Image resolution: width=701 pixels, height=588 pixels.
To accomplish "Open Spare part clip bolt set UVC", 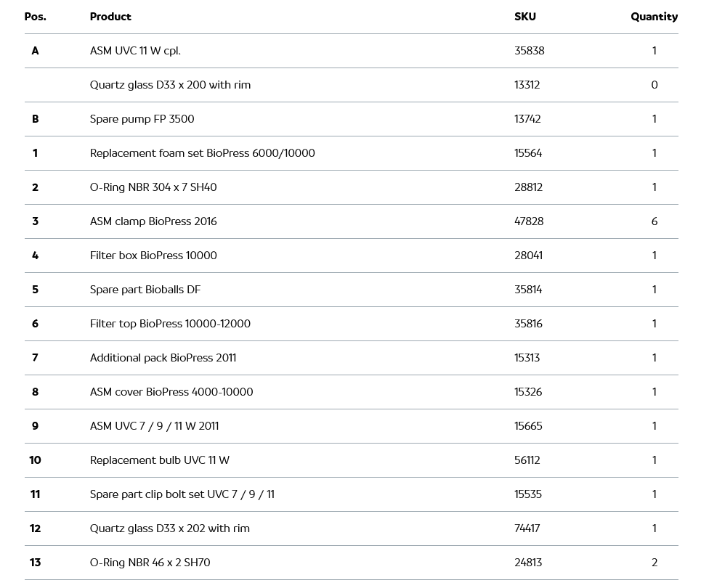I will pyautogui.click(x=182, y=494).
